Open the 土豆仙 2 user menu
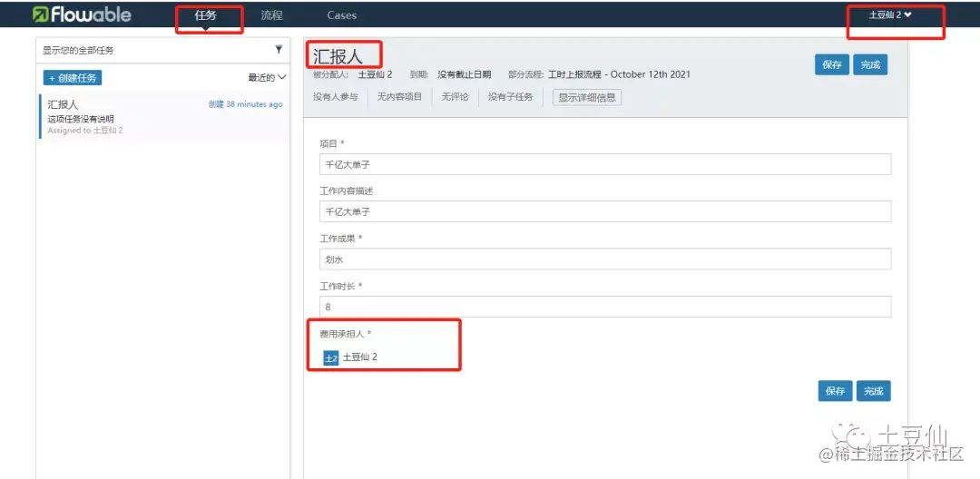980x479 pixels. [x=890, y=15]
